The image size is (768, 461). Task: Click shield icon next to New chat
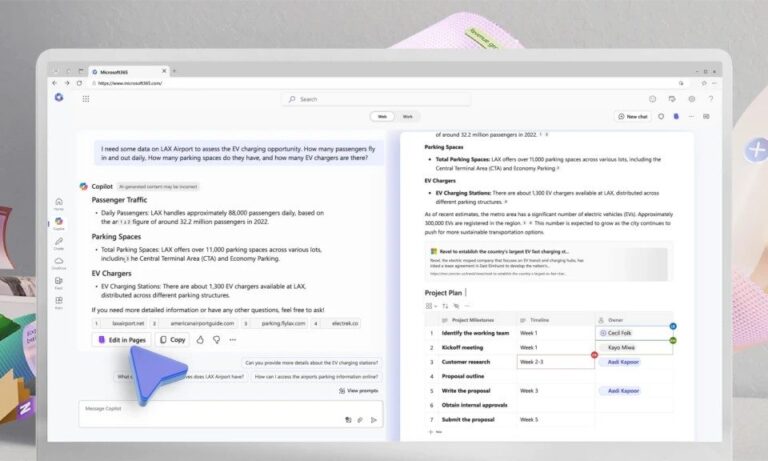click(661, 117)
